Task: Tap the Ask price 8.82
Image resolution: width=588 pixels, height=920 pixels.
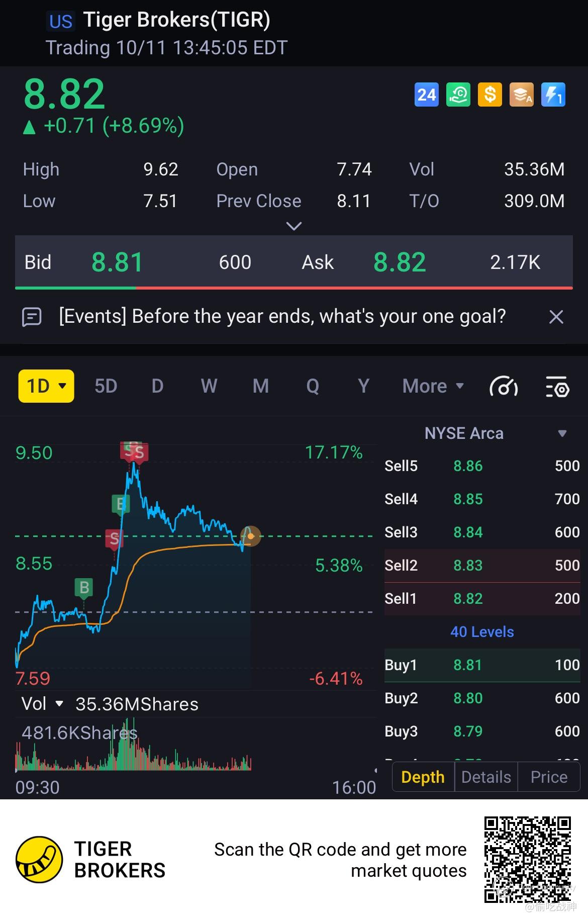Action: click(x=400, y=262)
